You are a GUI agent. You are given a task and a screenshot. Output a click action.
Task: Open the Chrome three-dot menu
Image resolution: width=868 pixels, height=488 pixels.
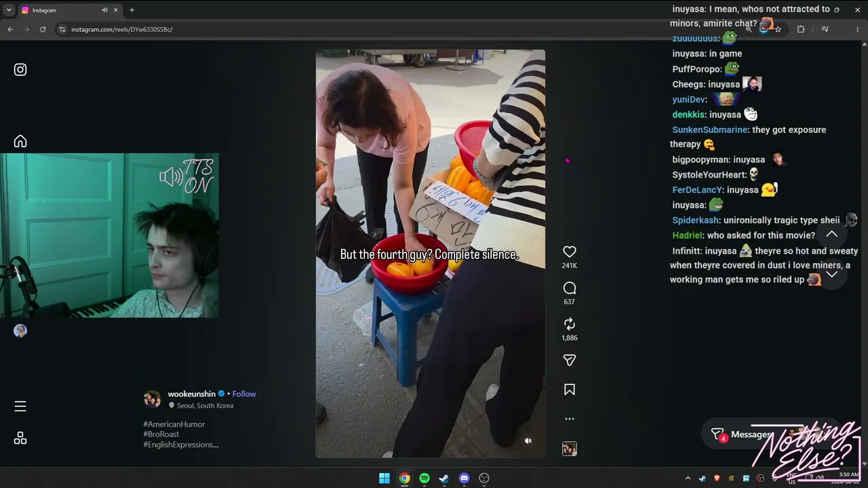tap(857, 29)
